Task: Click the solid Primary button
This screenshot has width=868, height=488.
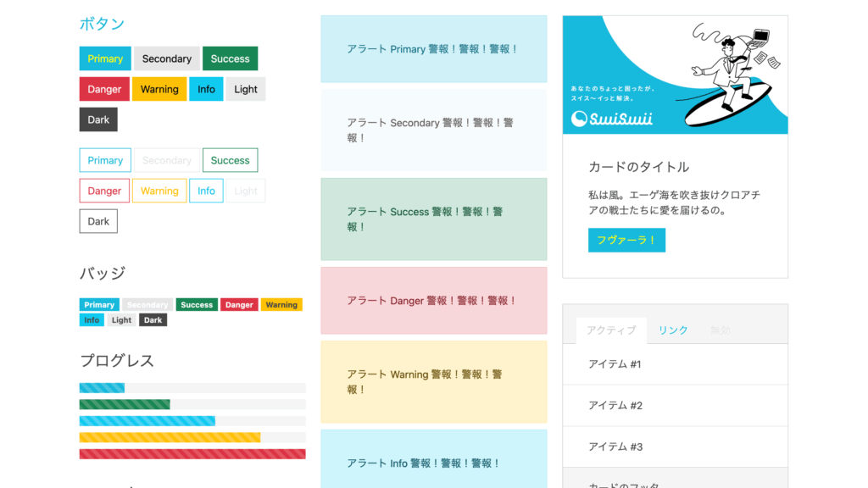Action: pos(105,58)
